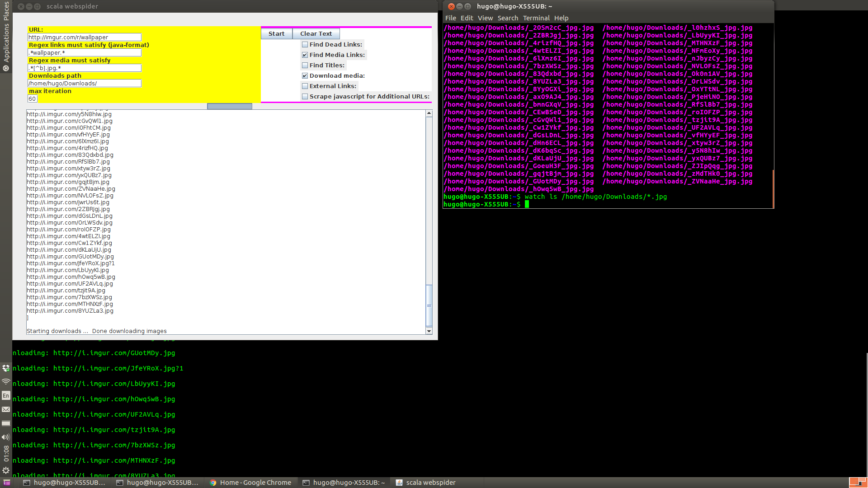
Task: Click the horizontal progress bar under settings
Action: [x=230, y=106]
